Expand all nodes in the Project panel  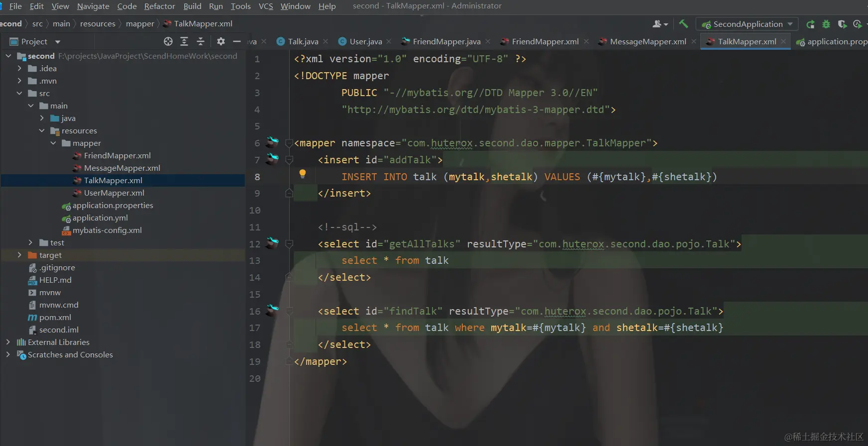(x=184, y=41)
